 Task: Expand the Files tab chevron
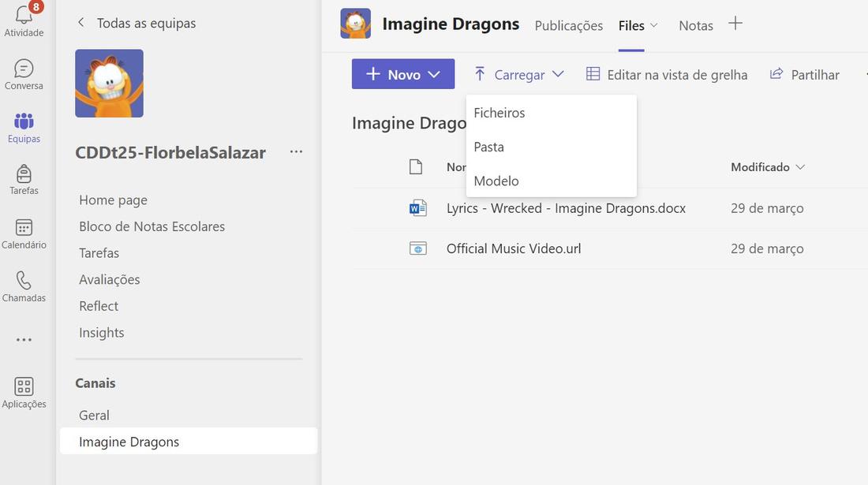pos(654,25)
